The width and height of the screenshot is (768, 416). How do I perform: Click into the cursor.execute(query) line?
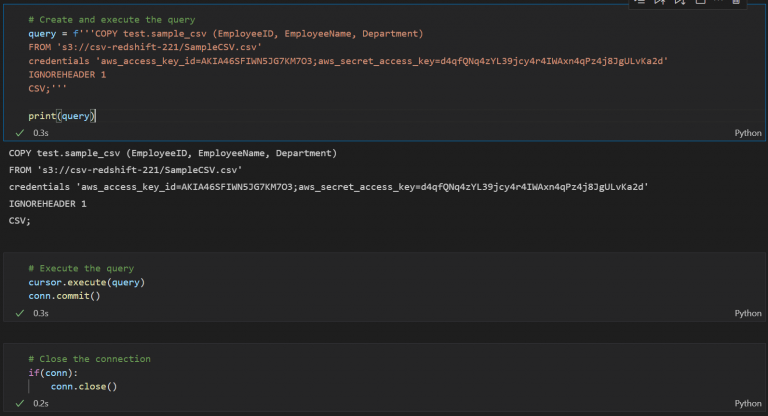point(86,282)
